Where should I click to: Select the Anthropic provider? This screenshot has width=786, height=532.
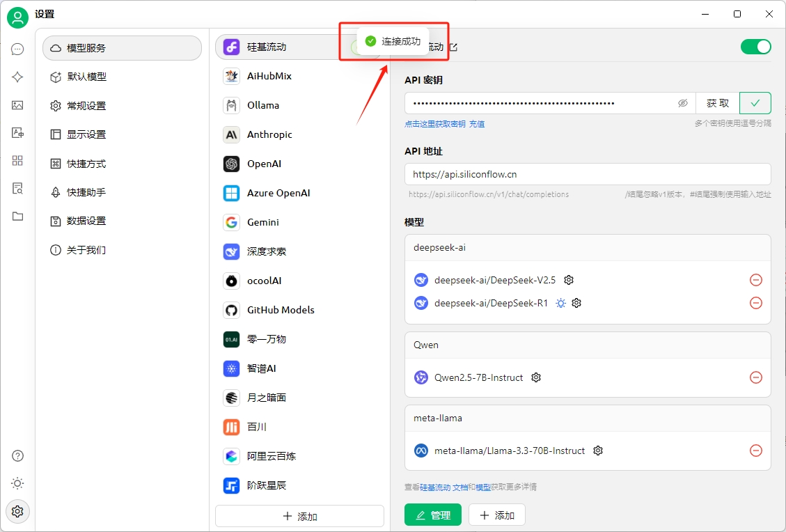(x=300, y=134)
